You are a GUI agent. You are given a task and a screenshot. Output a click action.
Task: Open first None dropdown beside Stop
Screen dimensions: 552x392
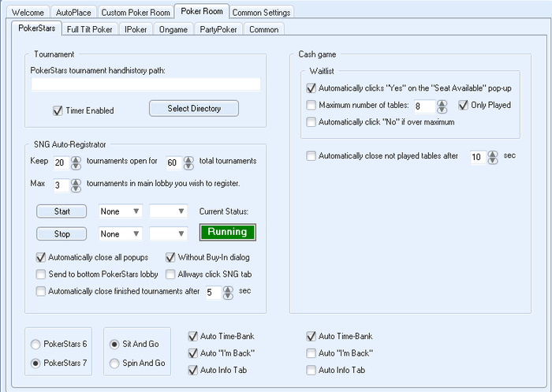[121, 234]
